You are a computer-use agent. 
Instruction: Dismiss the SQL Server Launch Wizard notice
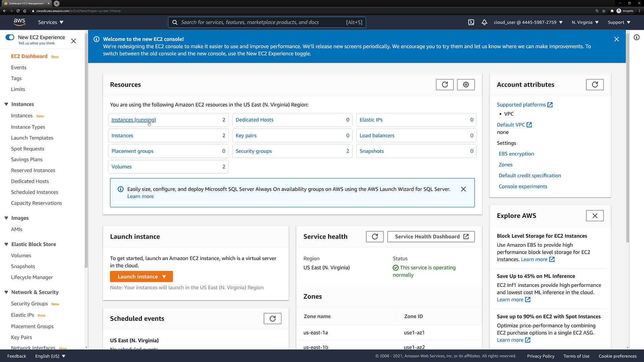(x=463, y=189)
